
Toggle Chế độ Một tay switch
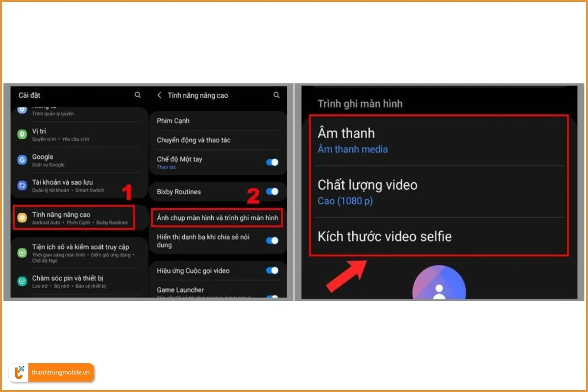pyautogui.click(x=272, y=162)
